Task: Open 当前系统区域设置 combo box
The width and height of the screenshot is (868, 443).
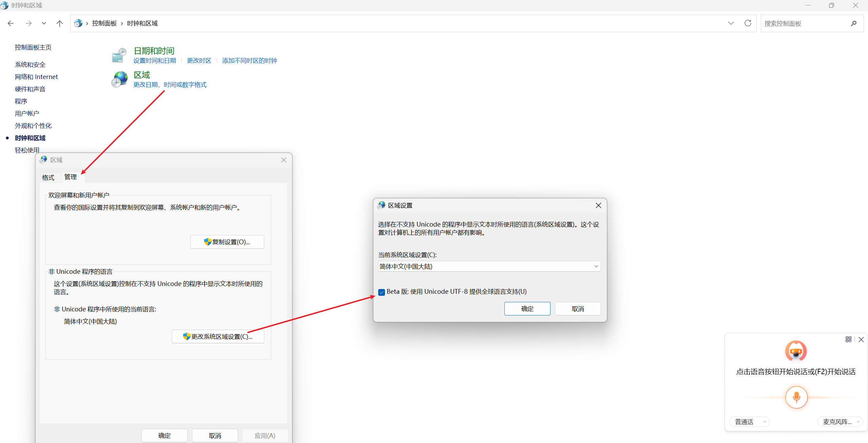Action: (489, 266)
